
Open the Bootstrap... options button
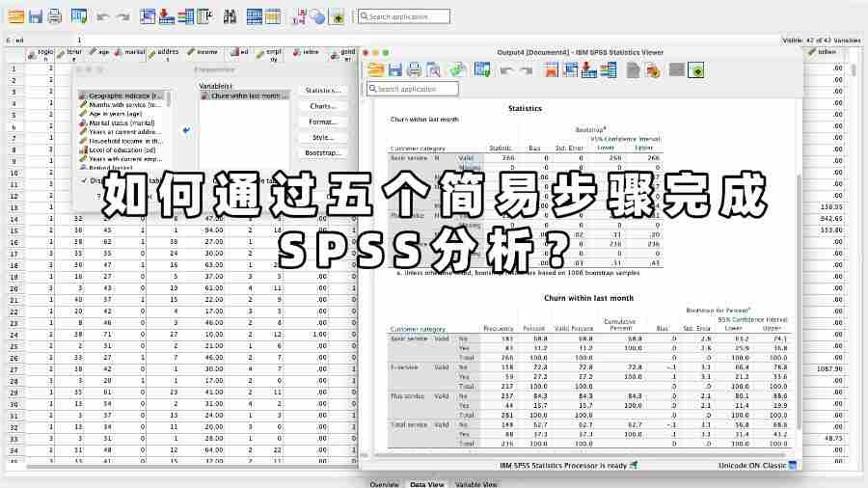point(322,153)
